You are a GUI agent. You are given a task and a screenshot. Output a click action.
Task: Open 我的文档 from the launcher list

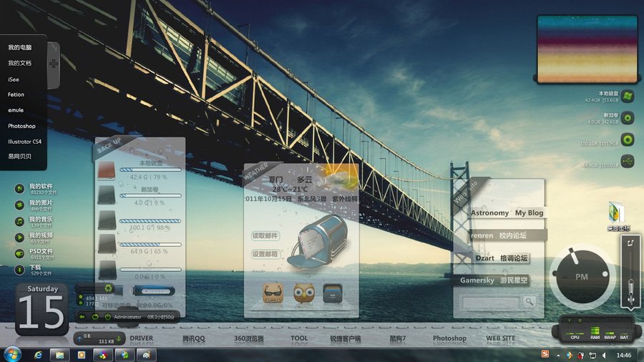point(20,63)
